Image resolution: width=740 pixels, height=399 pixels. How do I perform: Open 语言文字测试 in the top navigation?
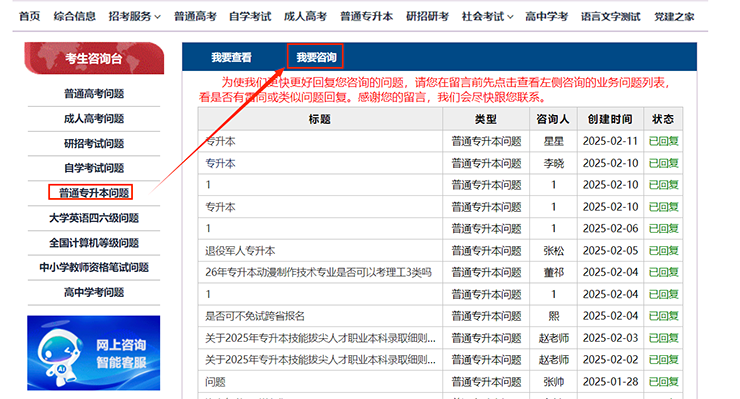pos(611,17)
